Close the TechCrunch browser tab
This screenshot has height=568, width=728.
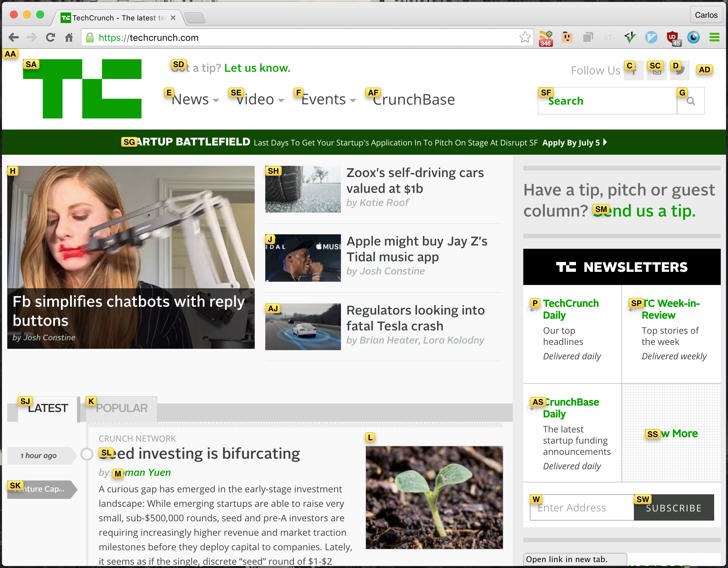(x=173, y=18)
